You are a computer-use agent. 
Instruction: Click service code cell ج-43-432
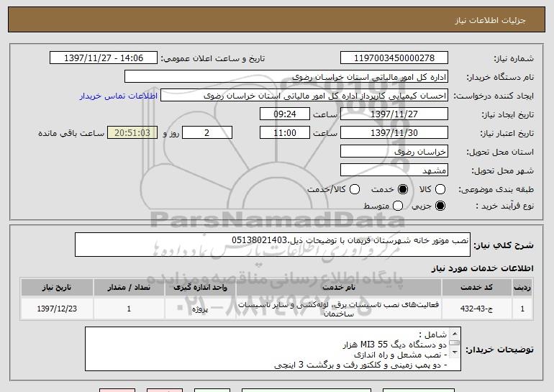point(476,309)
